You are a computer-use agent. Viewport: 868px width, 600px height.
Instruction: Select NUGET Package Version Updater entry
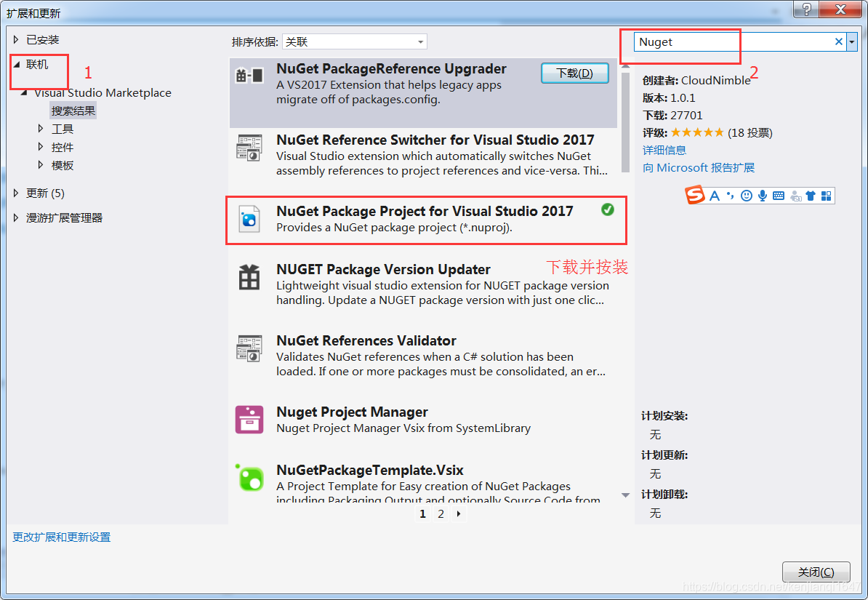[x=425, y=284]
